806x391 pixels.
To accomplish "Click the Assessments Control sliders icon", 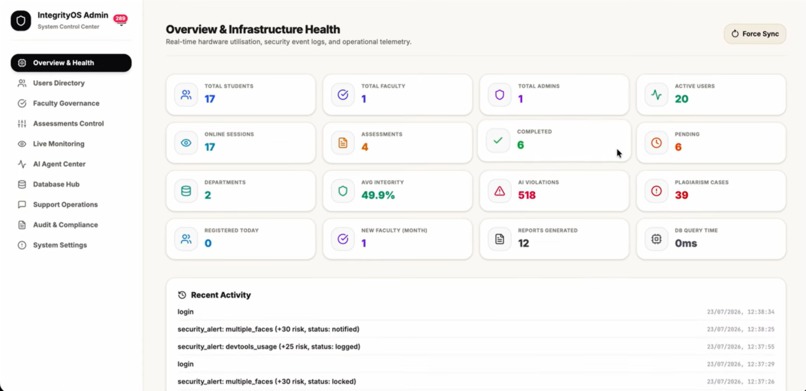I will coord(22,123).
